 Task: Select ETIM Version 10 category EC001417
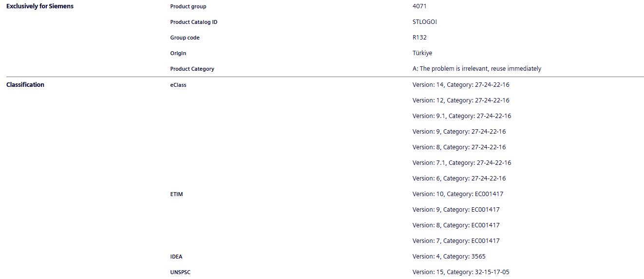pos(458,194)
